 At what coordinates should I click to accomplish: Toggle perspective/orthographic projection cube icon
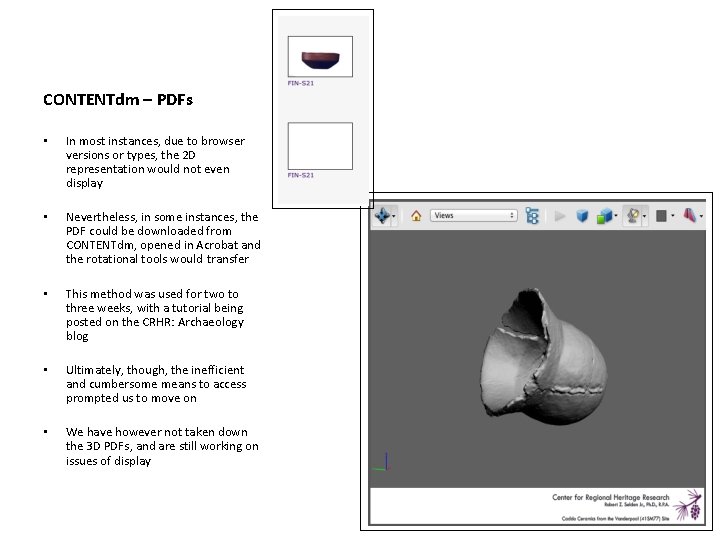582,215
